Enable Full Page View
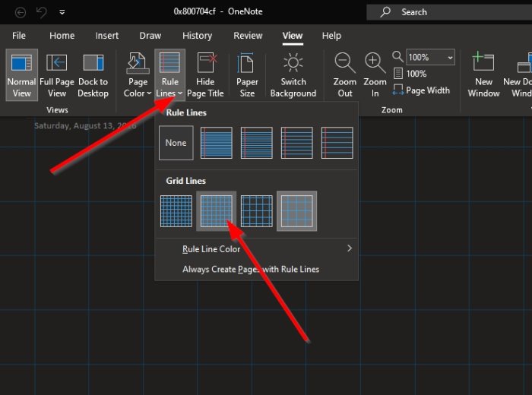This screenshot has width=532, height=395. click(57, 75)
